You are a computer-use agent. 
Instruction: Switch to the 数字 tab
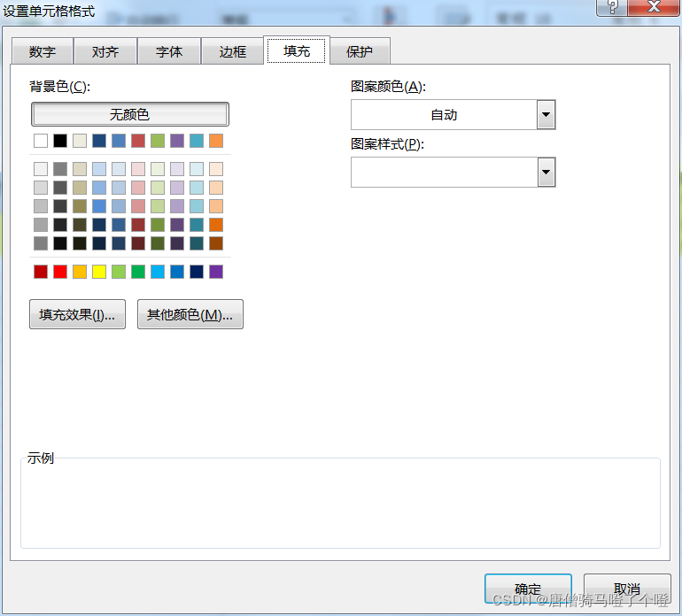pyautogui.click(x=43, y=51)
